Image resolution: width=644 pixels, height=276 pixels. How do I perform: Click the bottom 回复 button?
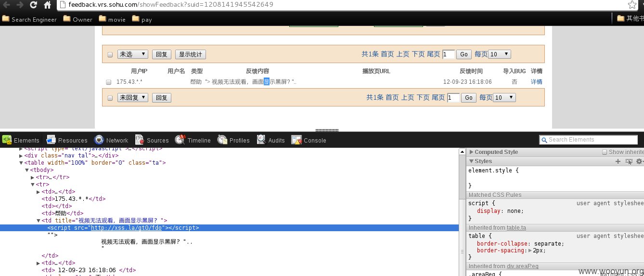pos(161,98)
